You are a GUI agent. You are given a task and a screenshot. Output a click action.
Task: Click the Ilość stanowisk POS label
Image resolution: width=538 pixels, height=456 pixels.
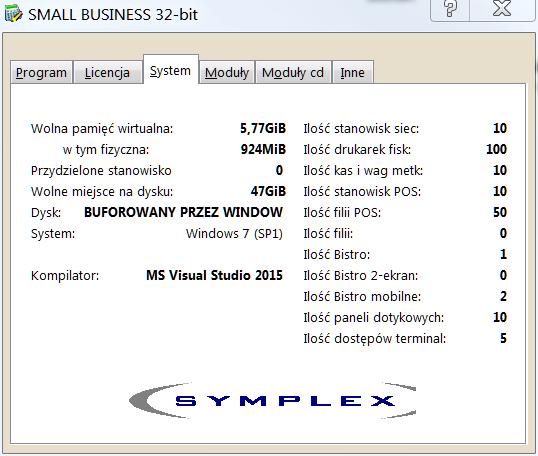[x=362, y=191]
